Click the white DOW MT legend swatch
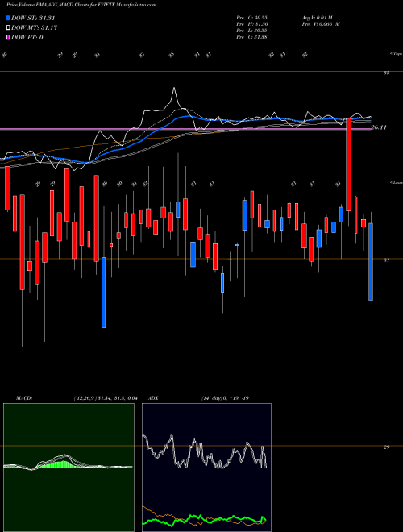The width and height of the screenshot is (403, 532). pyautogui.click(x=8, y=27)
